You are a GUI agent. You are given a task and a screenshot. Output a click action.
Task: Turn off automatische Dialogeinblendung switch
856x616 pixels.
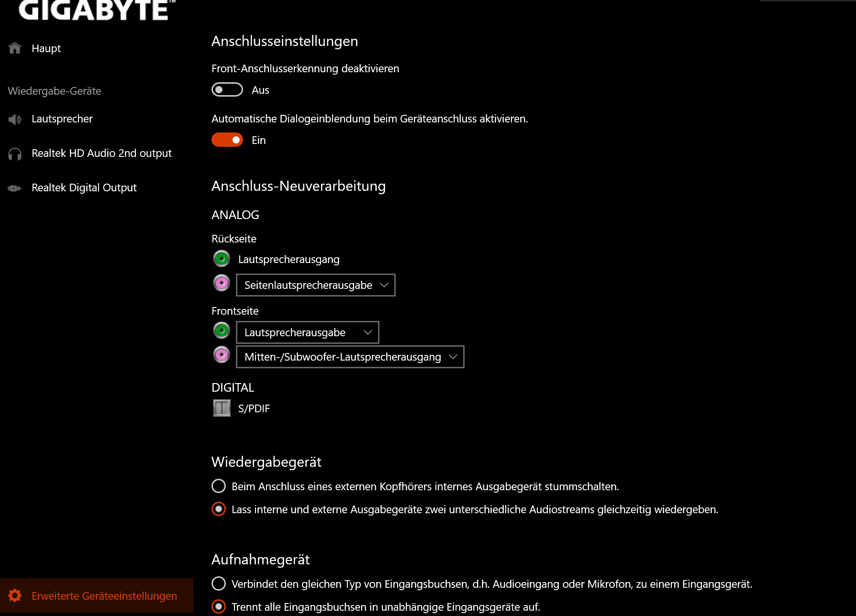227,140
